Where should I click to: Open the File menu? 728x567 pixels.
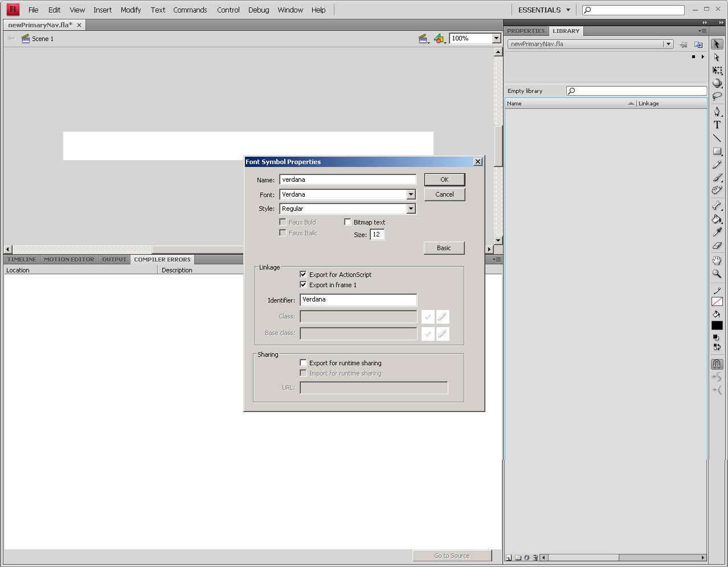[34, 10]
